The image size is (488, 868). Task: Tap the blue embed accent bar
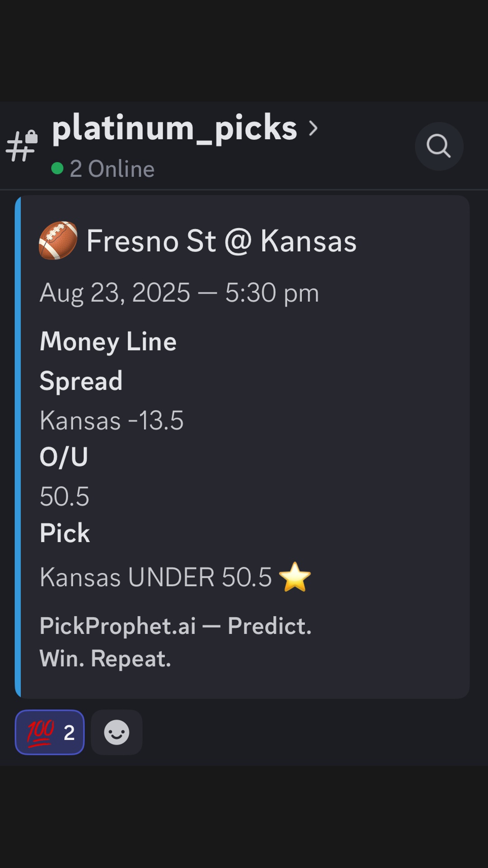pyautogui.click(x=18, y=447)
